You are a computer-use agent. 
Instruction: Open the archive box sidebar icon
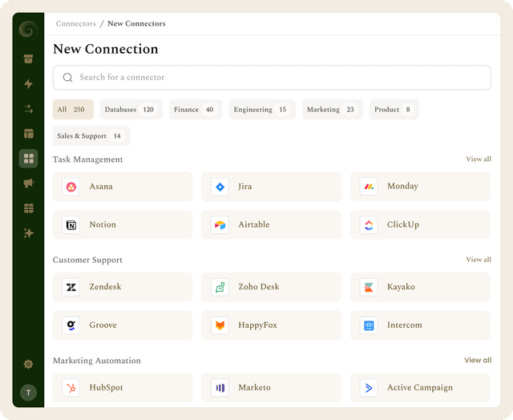pos(29,59)
